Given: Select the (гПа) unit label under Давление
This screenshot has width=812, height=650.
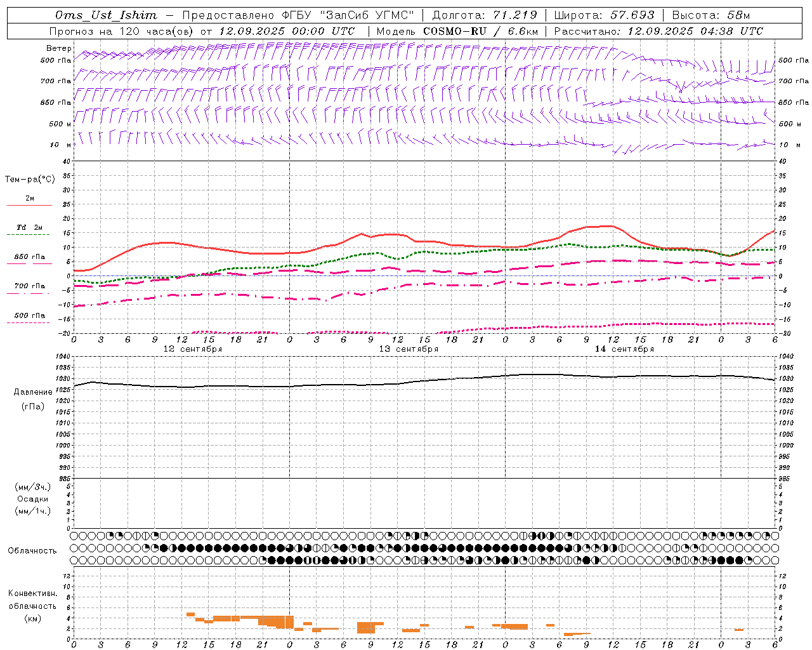Looking at the screenshot, I should click(32, 407).
